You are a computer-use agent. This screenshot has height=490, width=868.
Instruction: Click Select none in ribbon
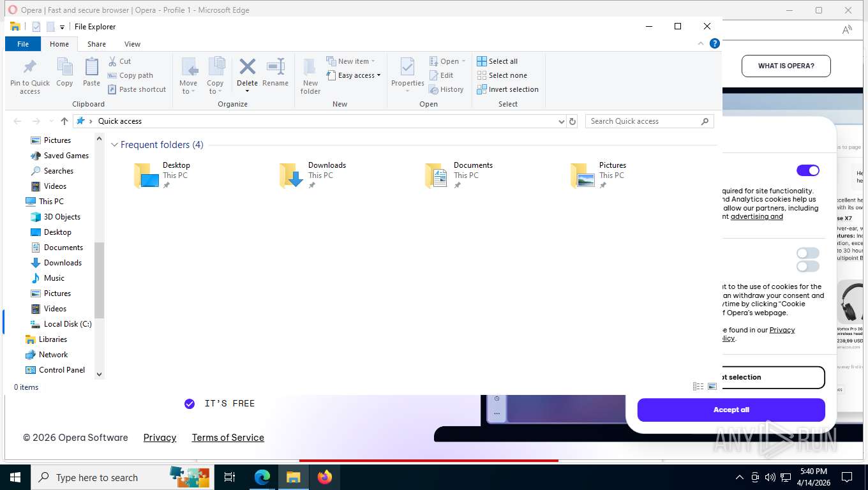point(502,75)
